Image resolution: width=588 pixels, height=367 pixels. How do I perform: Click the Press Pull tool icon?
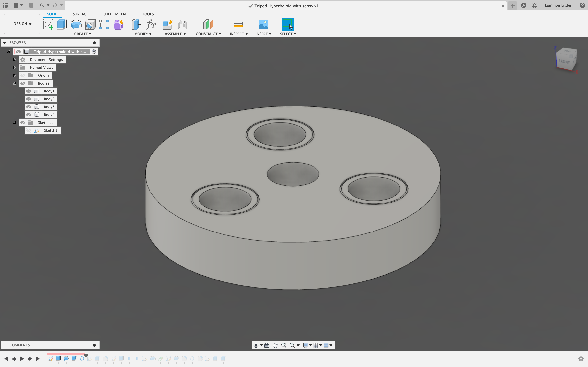pyautogui.click(x=136, y=25)
